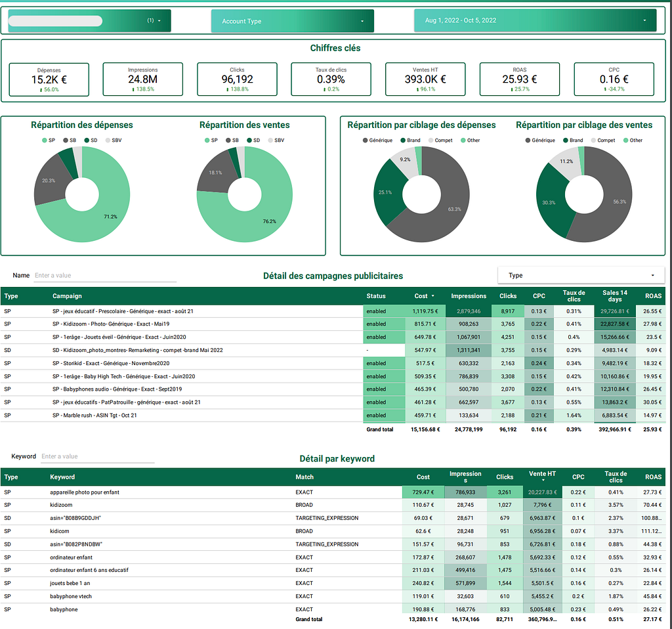
Task: Sort keyword table by Vente HT header
Action: pos(542,476)
